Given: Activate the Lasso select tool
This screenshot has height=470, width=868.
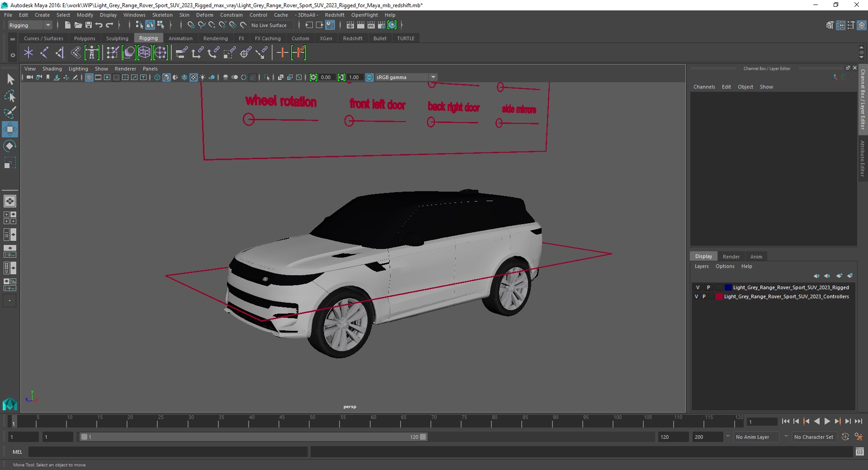Looking at the screenshot, I should click(10, 96).
